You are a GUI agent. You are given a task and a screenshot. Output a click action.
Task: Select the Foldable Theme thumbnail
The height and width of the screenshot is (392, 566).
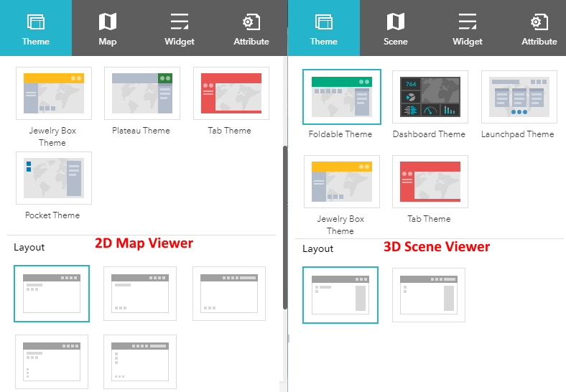[342, 97]
